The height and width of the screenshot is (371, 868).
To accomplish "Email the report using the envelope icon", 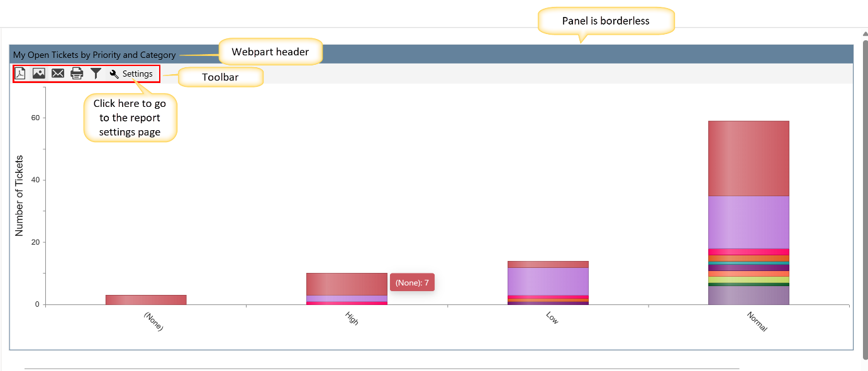I will tap(58, 74).
